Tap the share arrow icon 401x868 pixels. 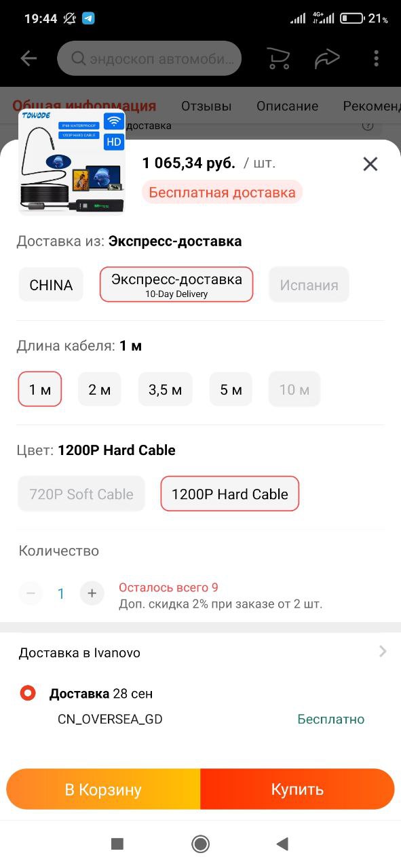[x=327, y=59]
